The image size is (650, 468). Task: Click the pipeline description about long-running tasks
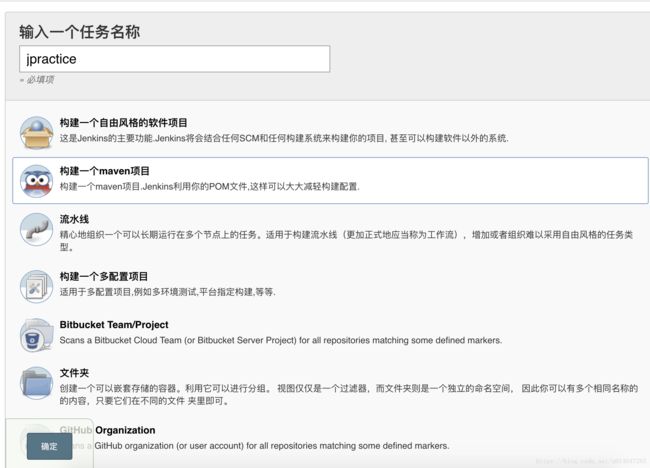(346, 241)
